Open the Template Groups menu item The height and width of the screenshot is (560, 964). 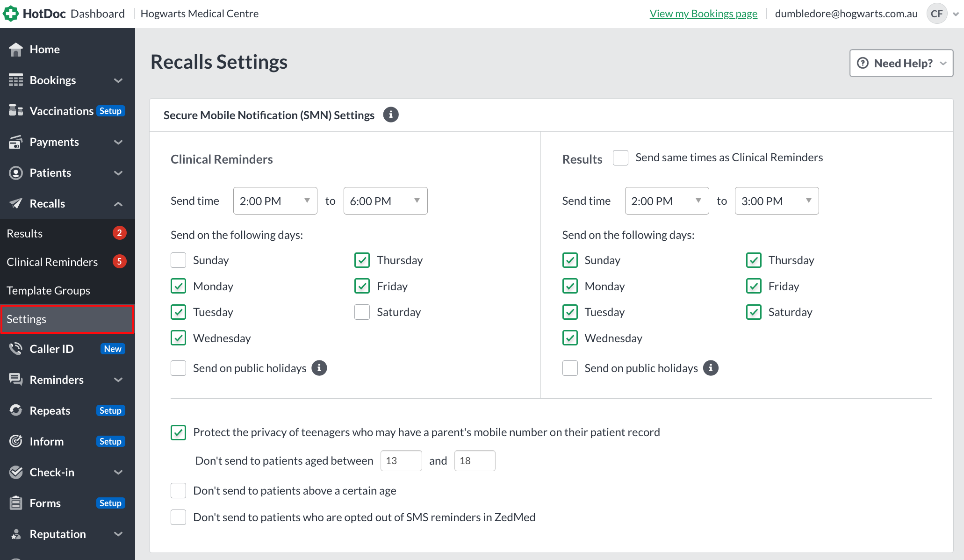tap(49, 290)
